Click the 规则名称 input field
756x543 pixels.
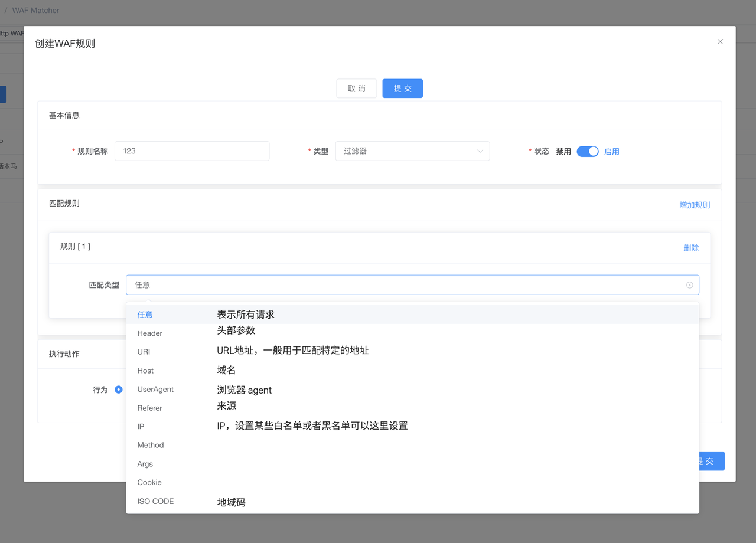[x=192, y=151]
